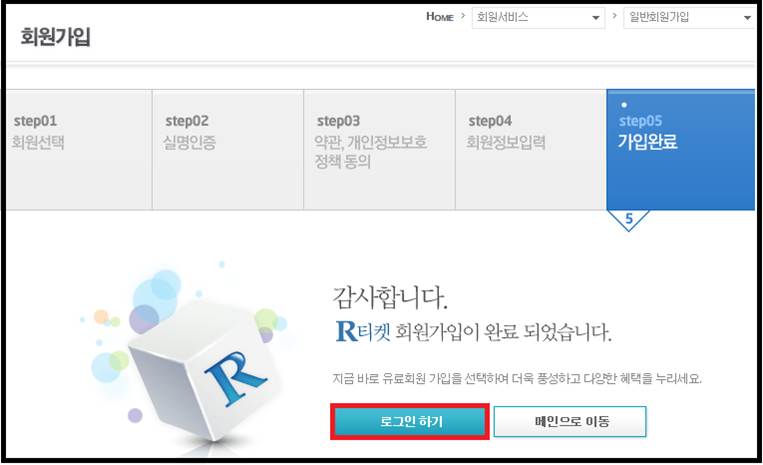Click the 회원가입 page heading

point(55,36)
